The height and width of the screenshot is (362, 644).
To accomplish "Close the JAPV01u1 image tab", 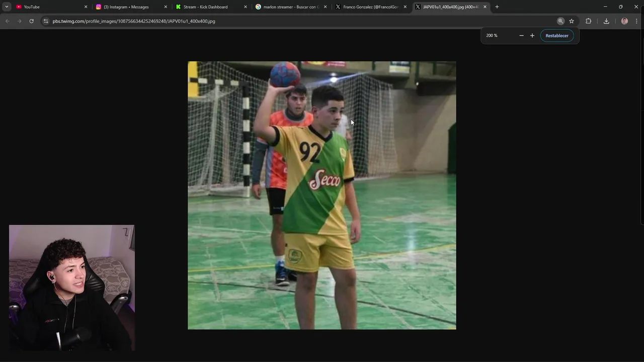I will pyautogui.click(x=485, y=7).
